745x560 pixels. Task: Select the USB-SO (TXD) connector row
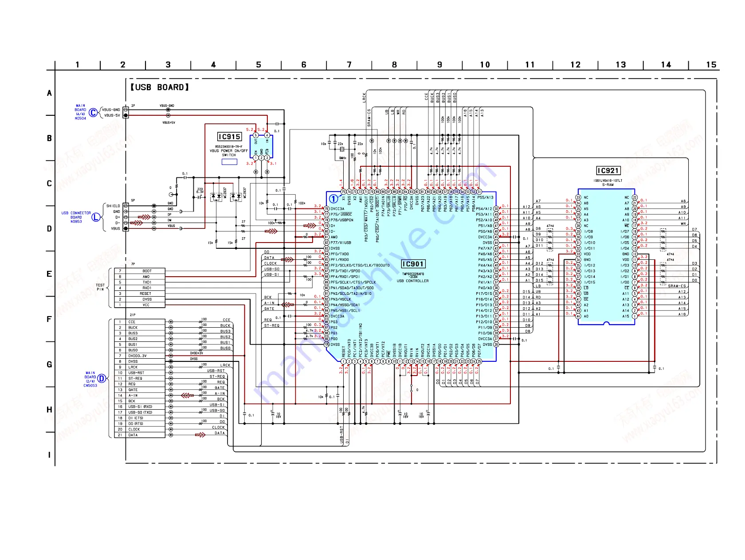click(140, 412)
